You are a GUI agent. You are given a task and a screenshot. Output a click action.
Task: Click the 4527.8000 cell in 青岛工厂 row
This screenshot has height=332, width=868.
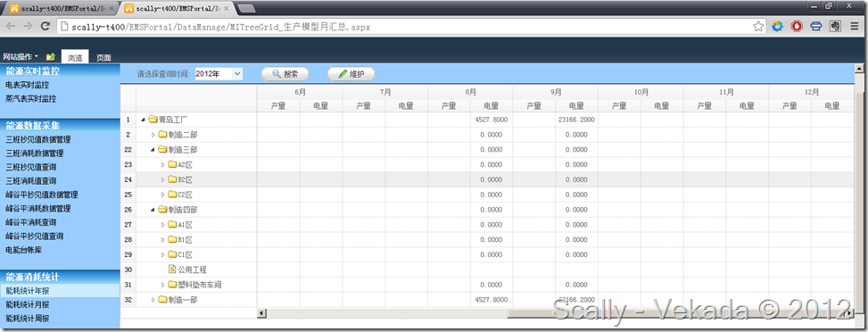(x=492, y=120)
